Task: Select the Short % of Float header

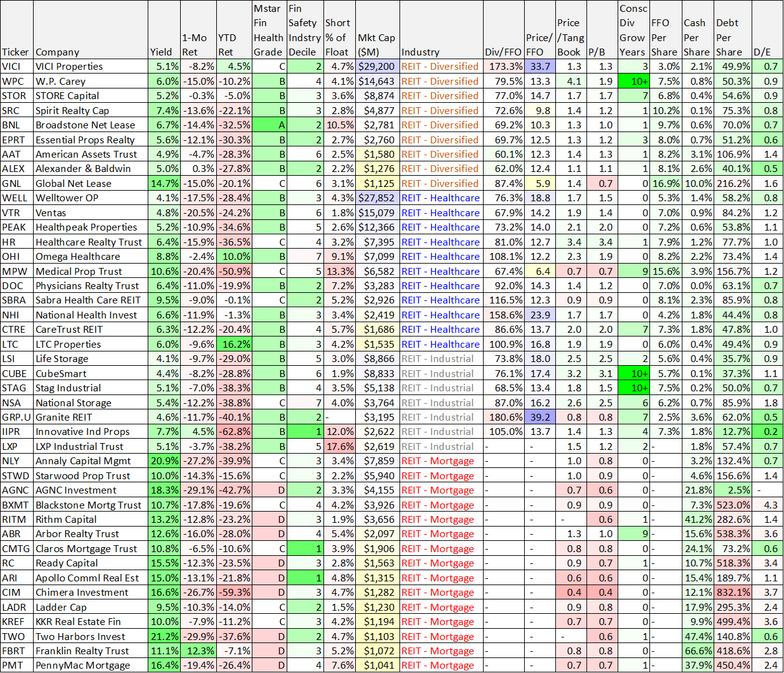Action: click(x=340, y=29)
